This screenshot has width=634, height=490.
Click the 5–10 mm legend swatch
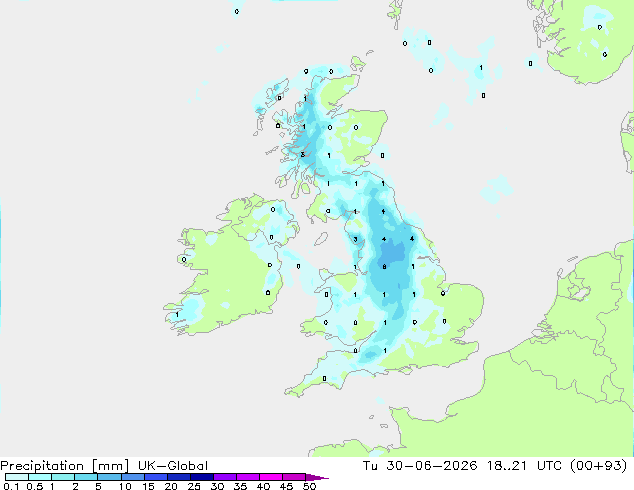pos(109,477)
